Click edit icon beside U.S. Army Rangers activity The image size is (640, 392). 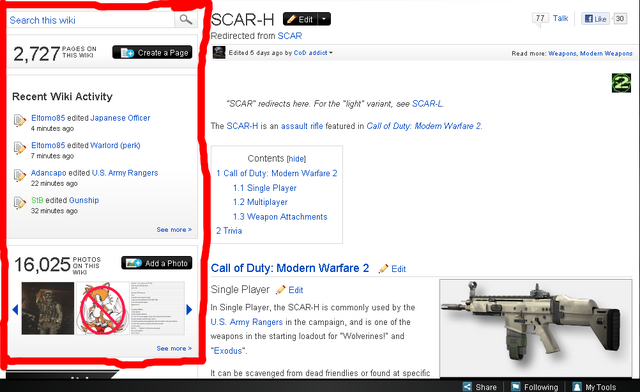pos(20,175)
